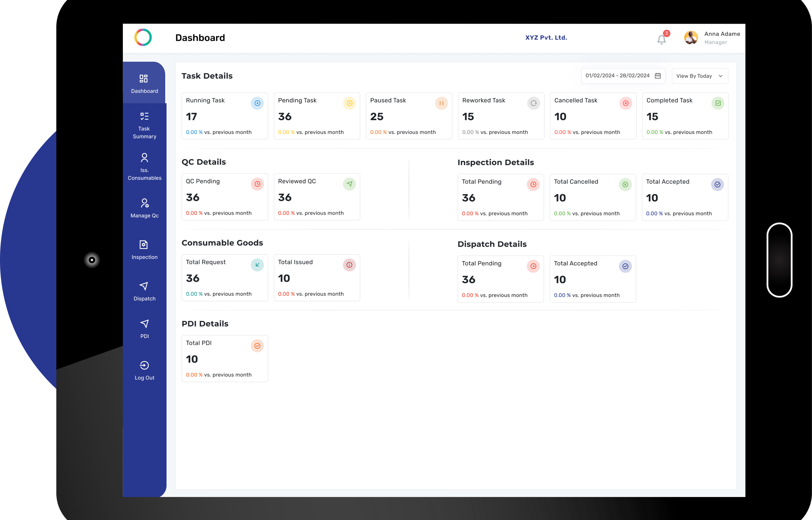812x520 pixels.
Task: Click the Running Task play icon
Action: [257, 103]
